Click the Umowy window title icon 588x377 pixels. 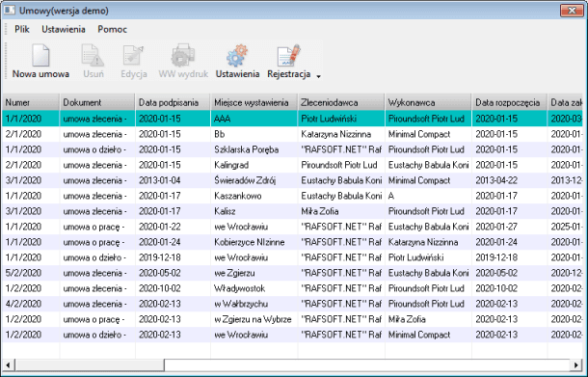click(x=10, y=11)
